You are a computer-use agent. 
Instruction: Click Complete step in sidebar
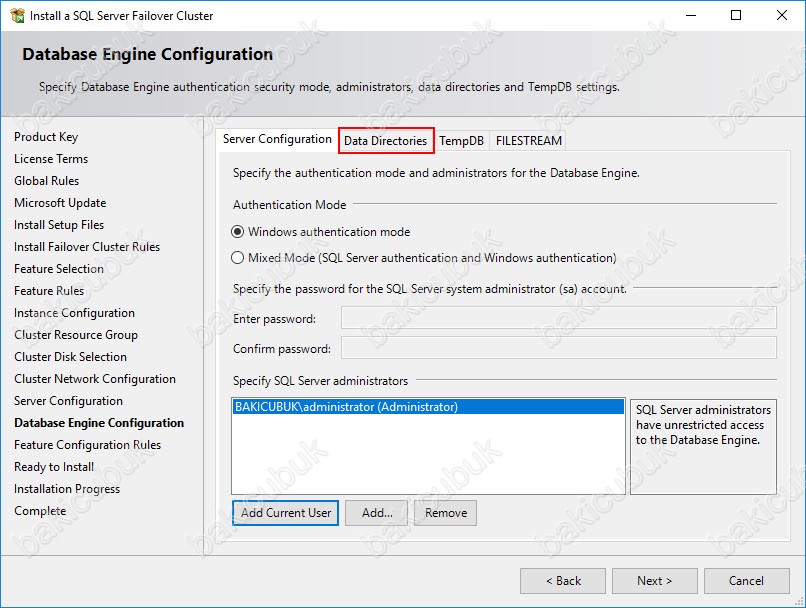click(x=40, y=511)
